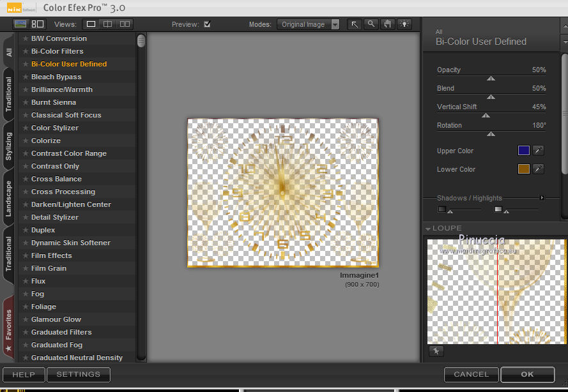Open the Upper Color swatch
The image size is (568, 392).
(x=524, y=151)
